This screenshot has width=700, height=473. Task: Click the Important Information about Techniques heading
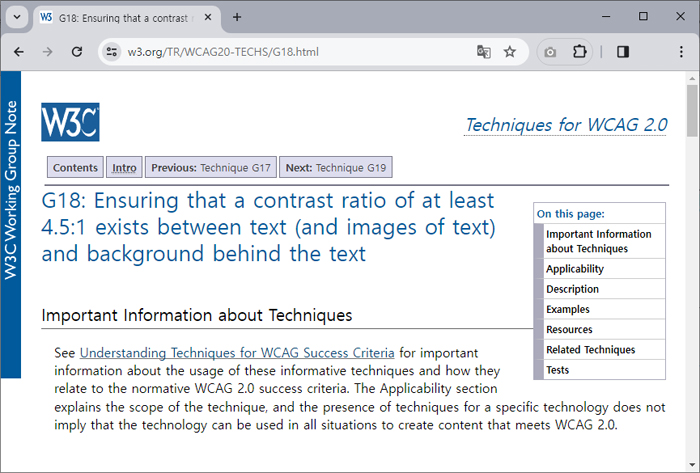click(x=197, y=315)
